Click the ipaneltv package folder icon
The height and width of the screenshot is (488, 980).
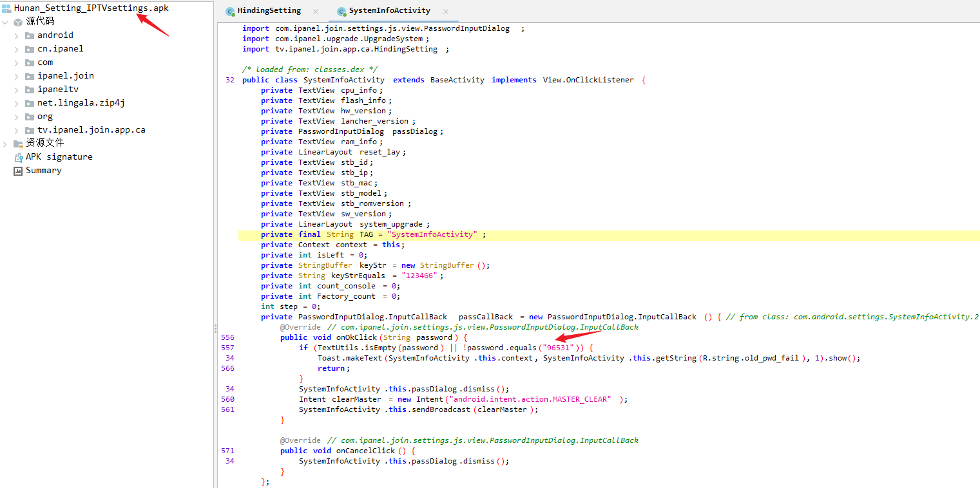point(29,89)
